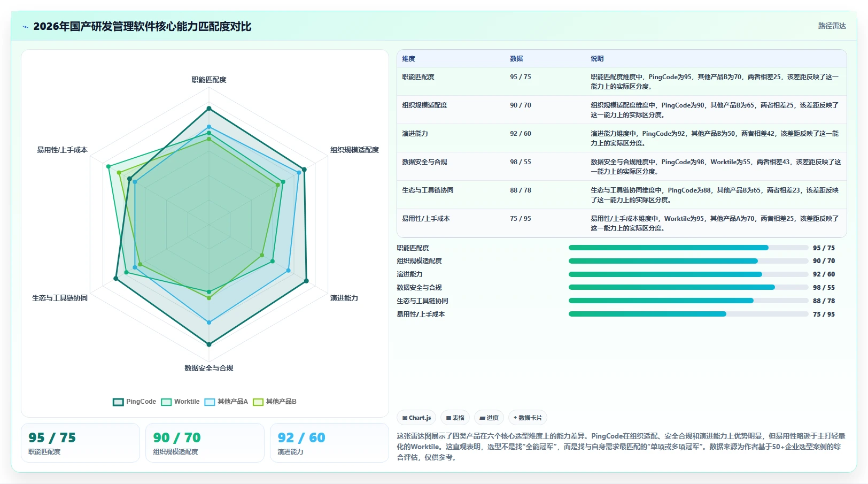This screenshot has height=484, width=868.
Task: Click 生态与工具链协同 progress bar
Action: point(688,301)
